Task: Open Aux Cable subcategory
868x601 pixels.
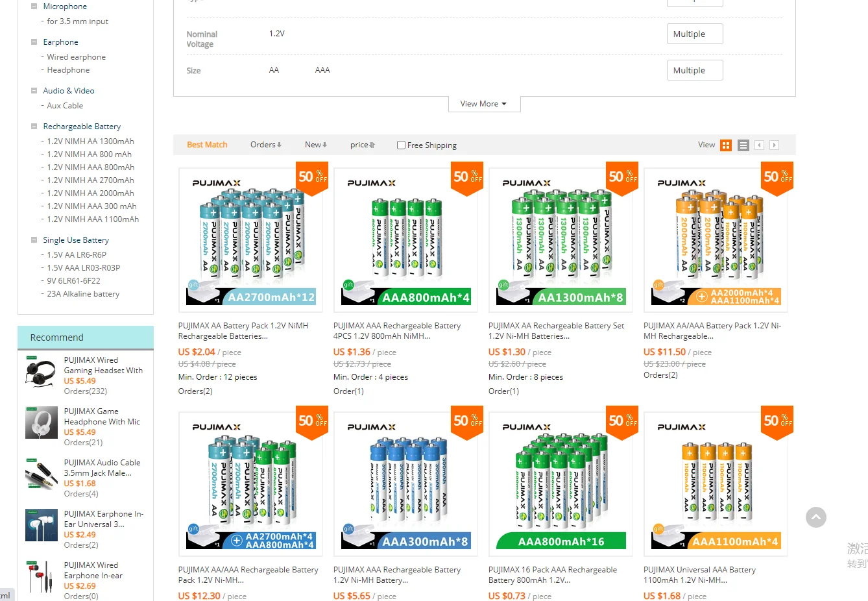Action: tap(65, 106)
